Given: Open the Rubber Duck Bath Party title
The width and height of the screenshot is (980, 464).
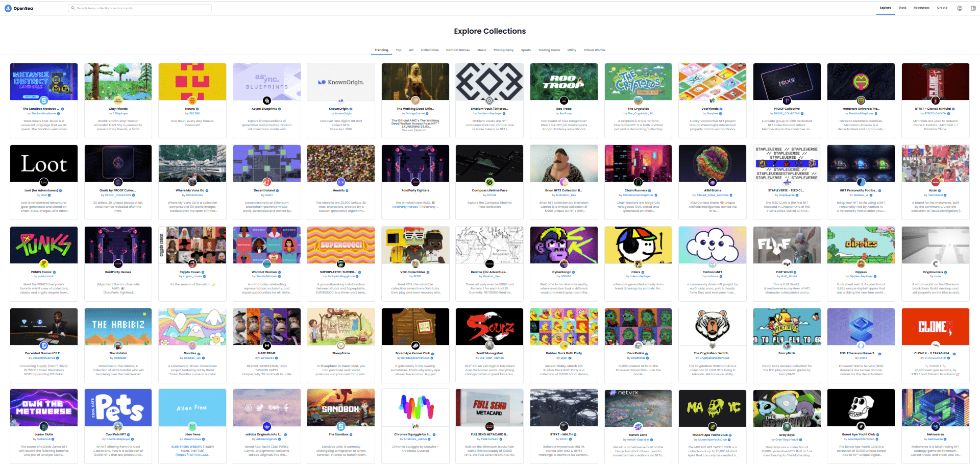Looking at the screenshot, I should (x=564, y=353).
